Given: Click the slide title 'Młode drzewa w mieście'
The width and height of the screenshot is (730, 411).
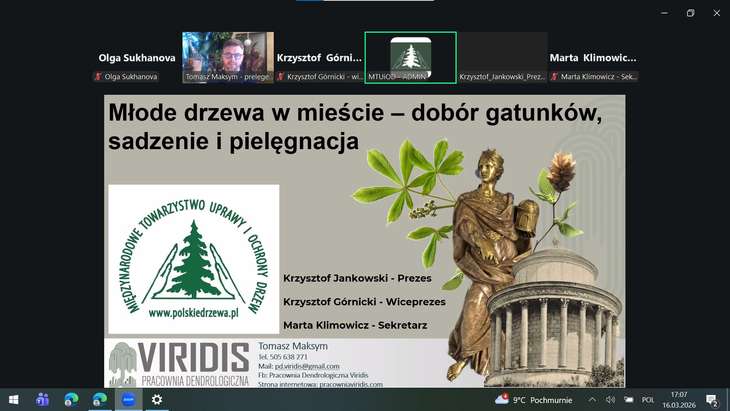Looking at the screenshot, I should 246,113.
